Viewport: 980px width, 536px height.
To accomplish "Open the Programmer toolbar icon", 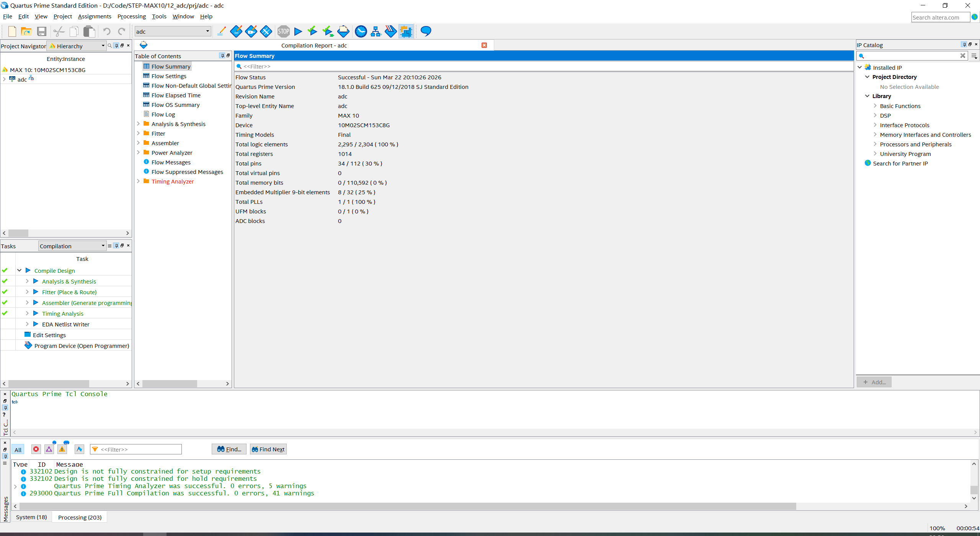I will click(390, 31).
